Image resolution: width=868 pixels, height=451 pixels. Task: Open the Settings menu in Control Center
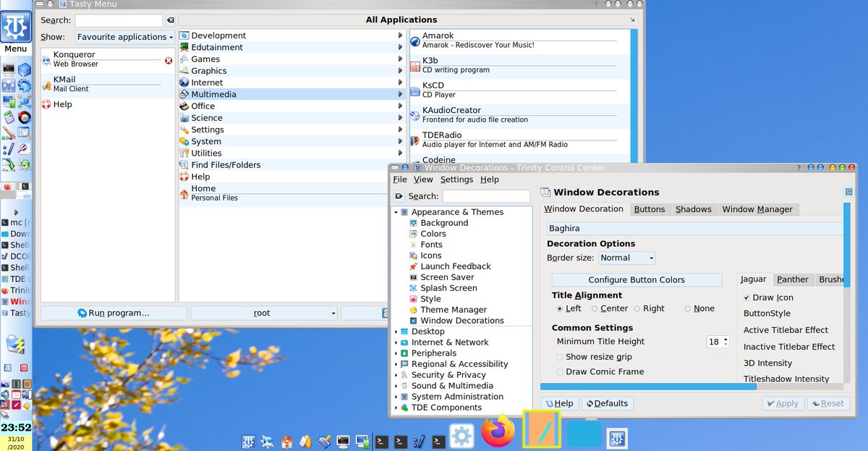click(x=456, y=180)
